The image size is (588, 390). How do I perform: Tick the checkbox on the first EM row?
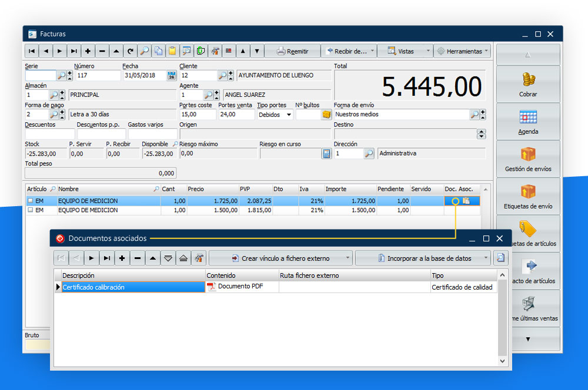click(30, 201)
